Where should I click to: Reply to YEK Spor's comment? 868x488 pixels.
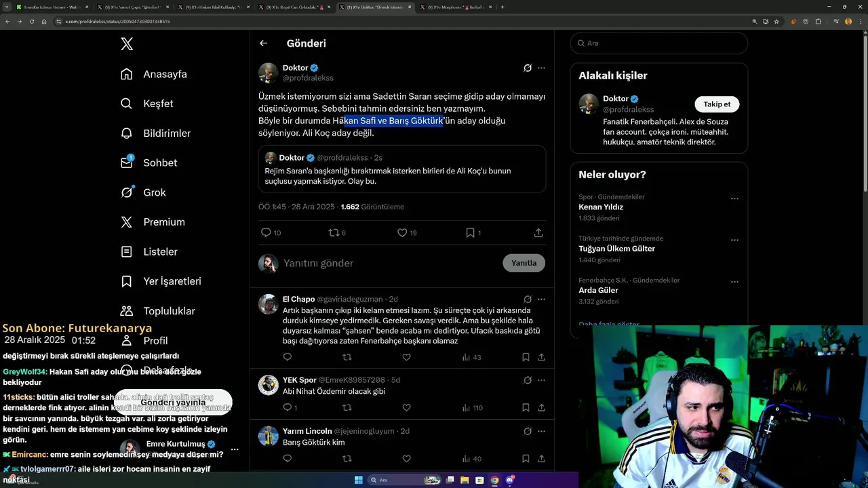(x=287, y=407)
